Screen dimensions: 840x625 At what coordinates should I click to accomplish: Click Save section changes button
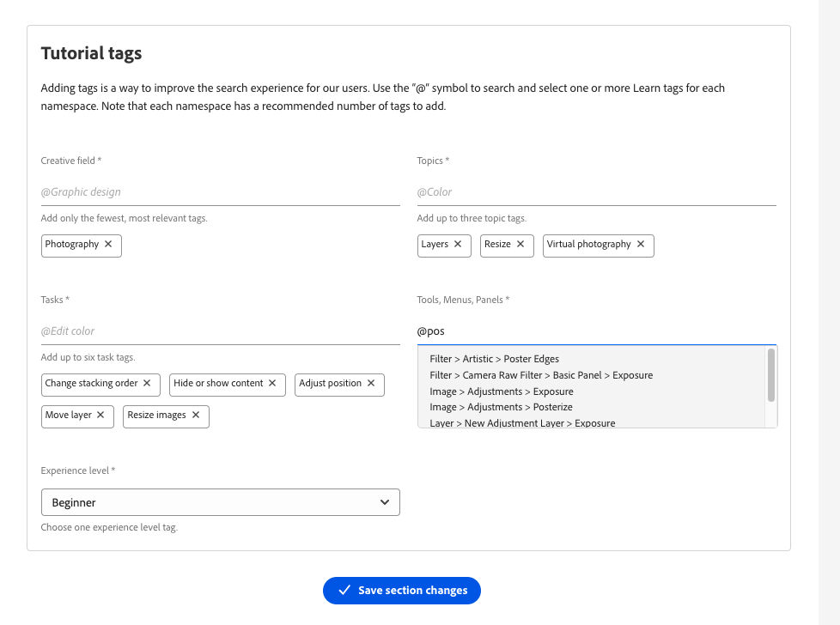402,591
